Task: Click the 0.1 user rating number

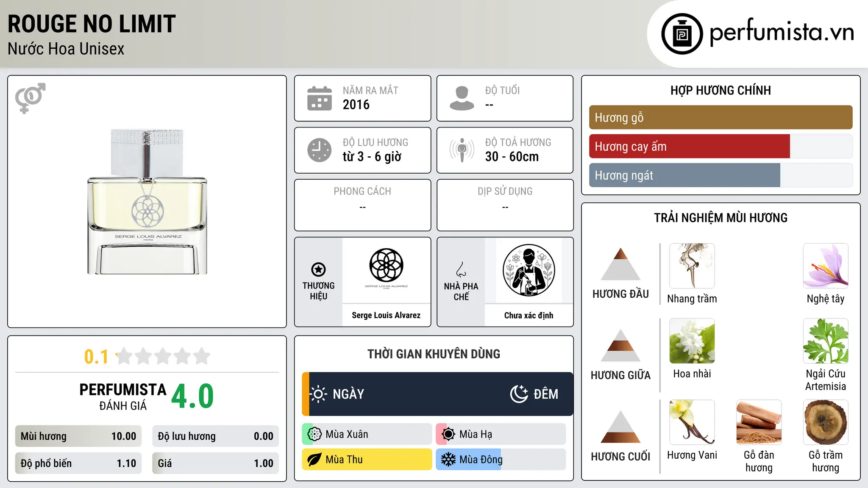Action: click(96, 357)
